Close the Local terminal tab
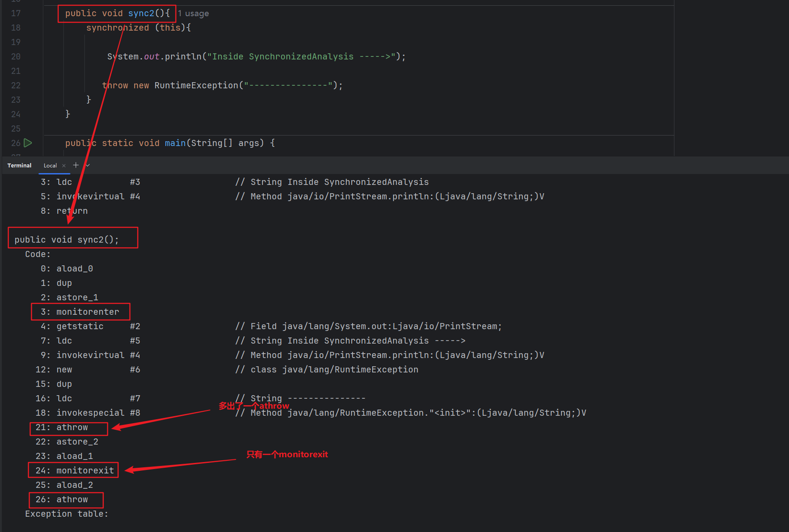Screen dimensions: 789x532 64,166
